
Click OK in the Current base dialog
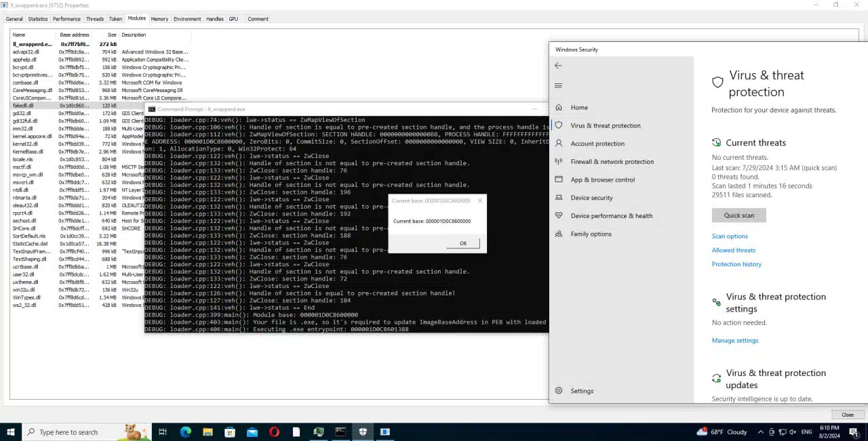(x=463, y=243)
